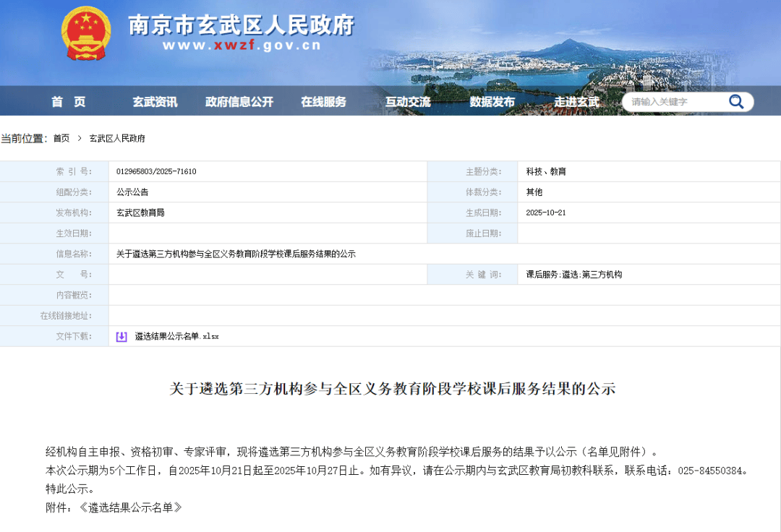
Task: Click the breadcrumb arrow separator after 首页
Action: pos(80,139)
